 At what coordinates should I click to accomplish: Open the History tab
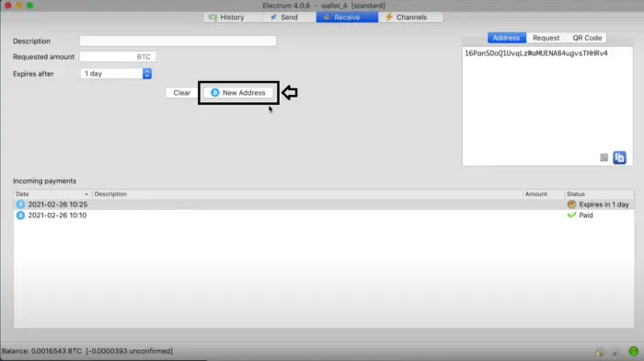pos(233,17)
